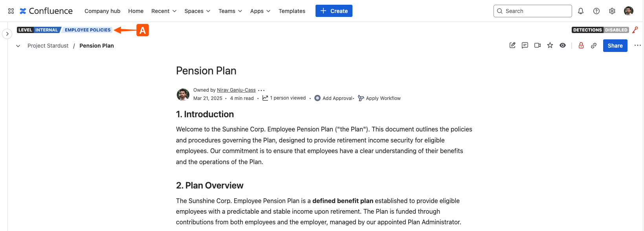Click the record video camera icon
This screenshot has height=231, width=644.
tap(538, 46)
